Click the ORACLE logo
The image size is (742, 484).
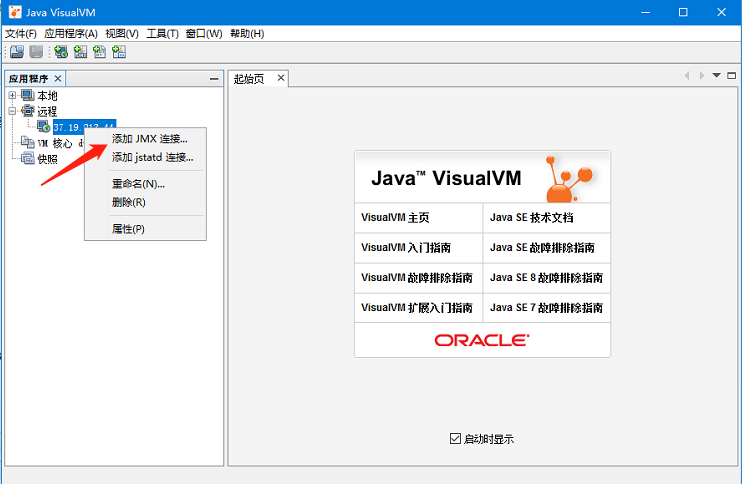point(482,340)
